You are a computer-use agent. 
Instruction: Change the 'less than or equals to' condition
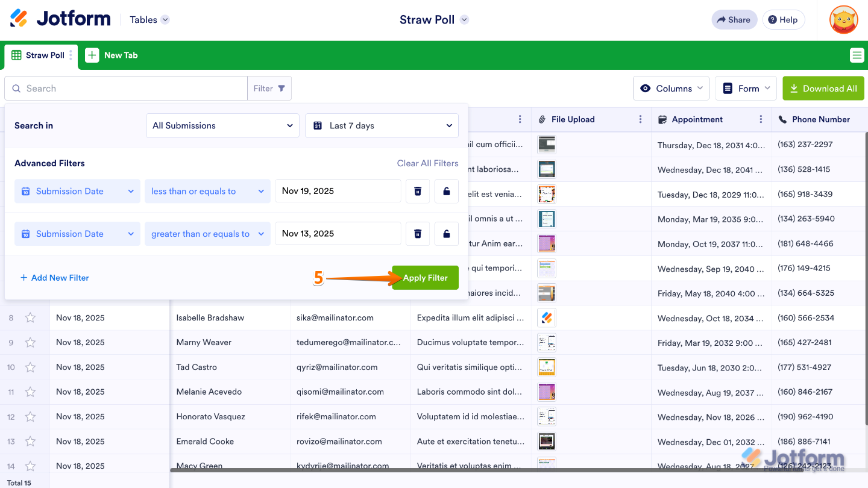[x=207, y=190]
